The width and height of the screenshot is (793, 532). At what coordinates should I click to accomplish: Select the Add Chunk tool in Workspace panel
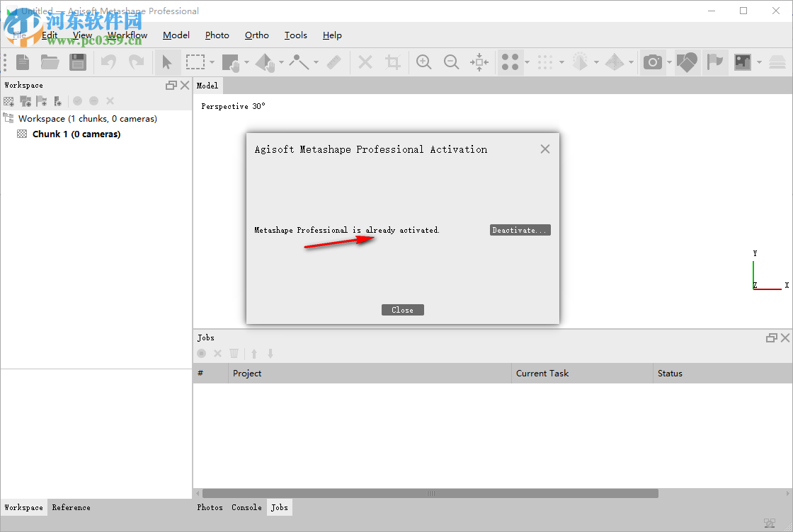(8, 100)
